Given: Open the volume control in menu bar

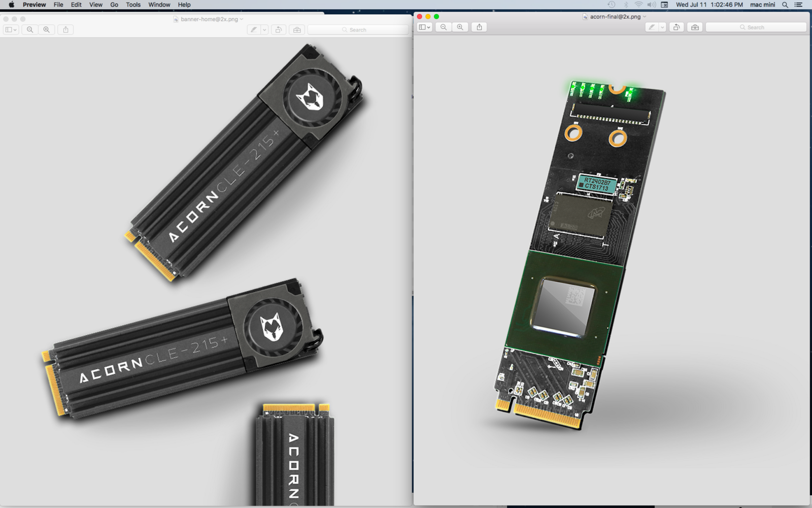Looking at the screenshot, I should [652, 5].
